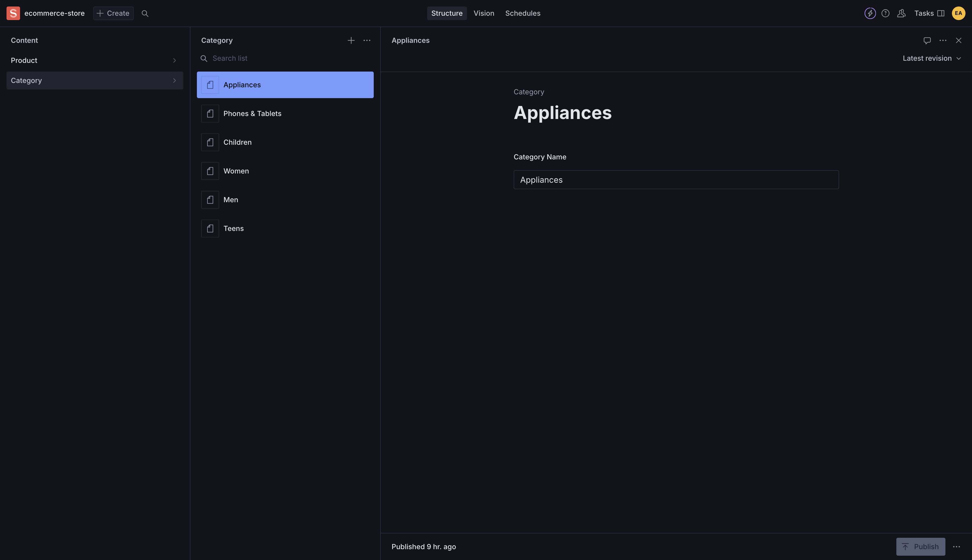
Task: Open the project members icon
Action: pyautogui.click(x=901, y=14)
